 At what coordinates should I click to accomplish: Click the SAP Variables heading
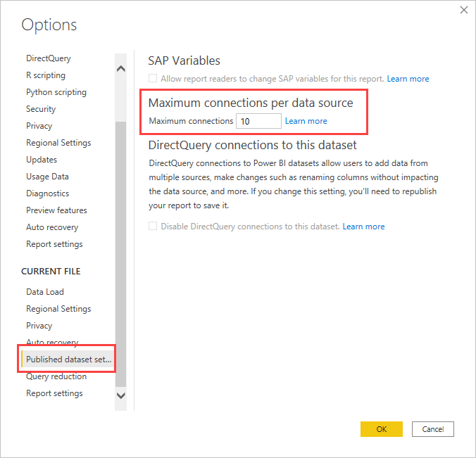pos(184,61)
